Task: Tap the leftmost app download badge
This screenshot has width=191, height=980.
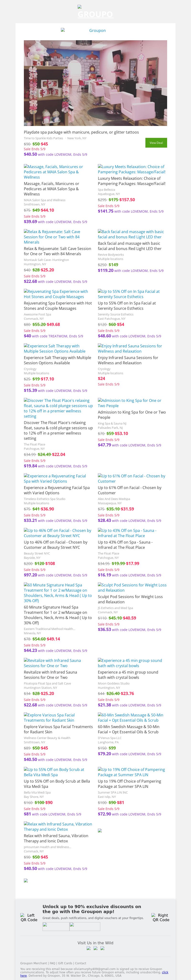Action: tap(56, 926)
